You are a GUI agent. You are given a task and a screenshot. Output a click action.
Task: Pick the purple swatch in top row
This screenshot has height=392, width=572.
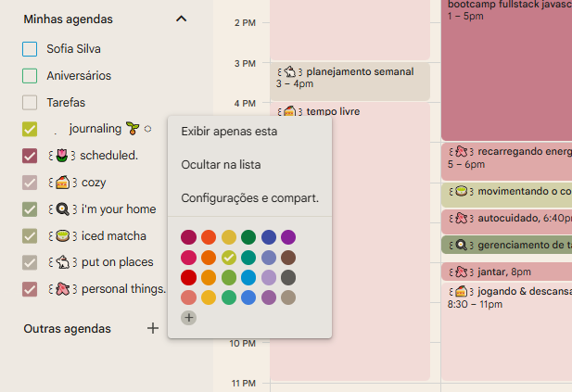288,237
